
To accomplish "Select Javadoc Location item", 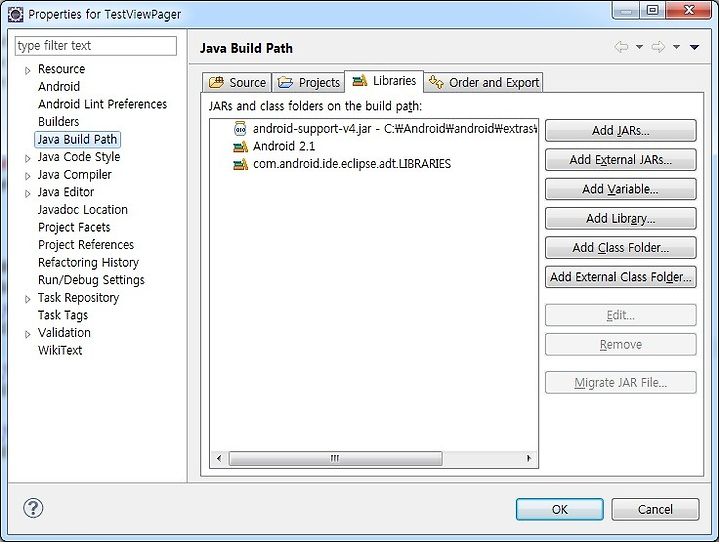I will [x=83, y=210].
